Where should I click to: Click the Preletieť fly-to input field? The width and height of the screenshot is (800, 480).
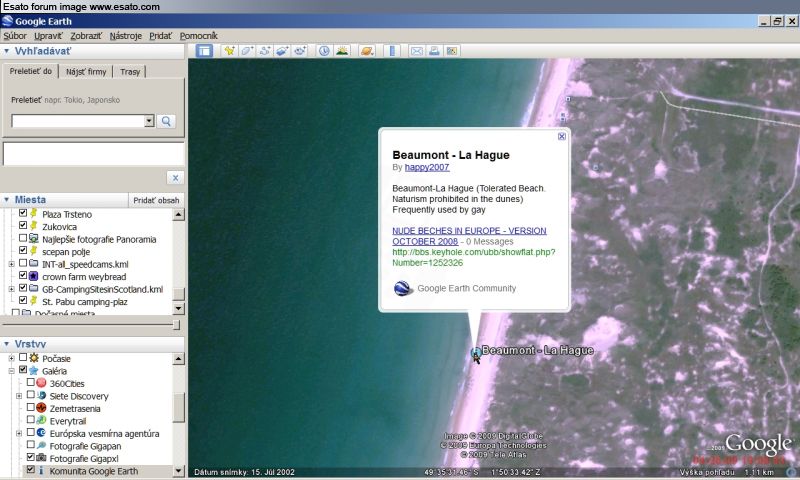[78, 121]
